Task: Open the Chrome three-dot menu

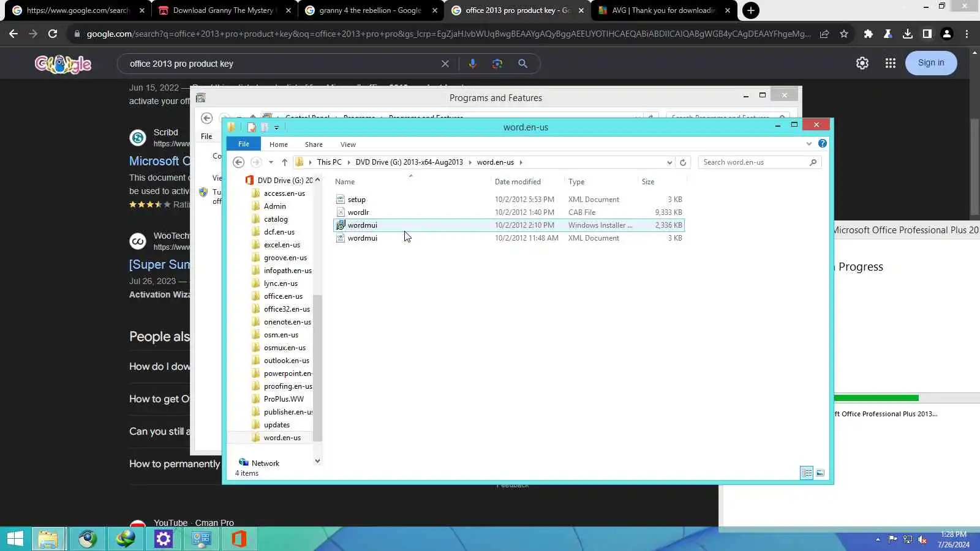Action: [x=967, y=34]
